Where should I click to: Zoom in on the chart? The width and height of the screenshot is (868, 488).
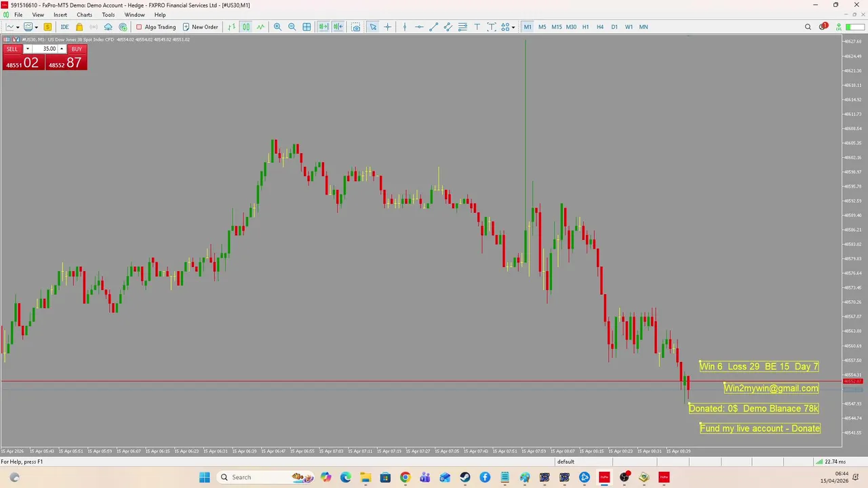(277, 27)
